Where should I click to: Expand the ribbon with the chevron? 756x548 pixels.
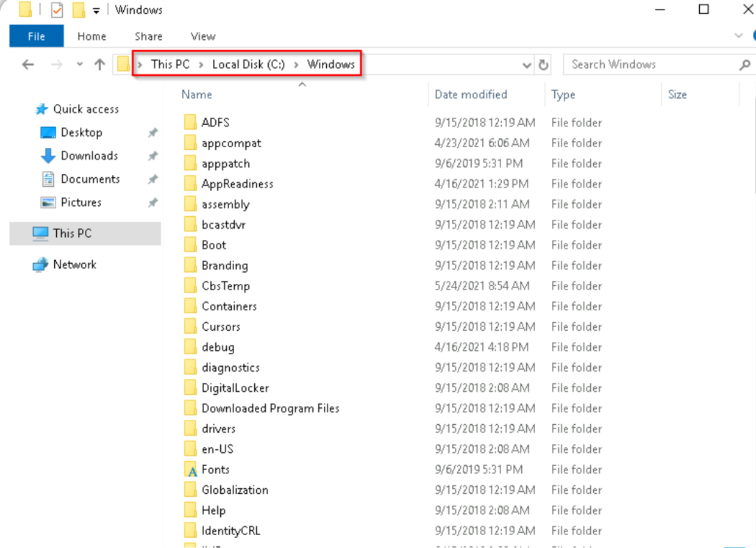[x=738, y=36]
